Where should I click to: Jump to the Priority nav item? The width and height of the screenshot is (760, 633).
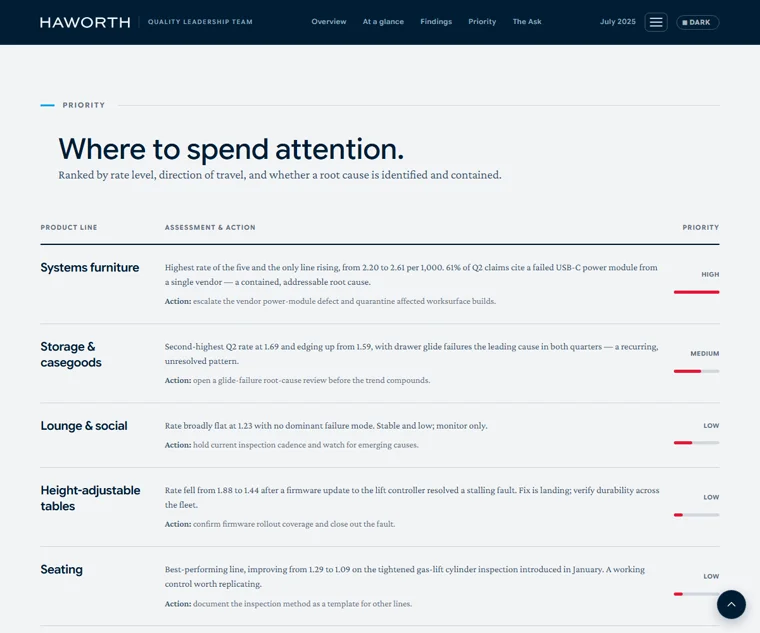[482, 22]
